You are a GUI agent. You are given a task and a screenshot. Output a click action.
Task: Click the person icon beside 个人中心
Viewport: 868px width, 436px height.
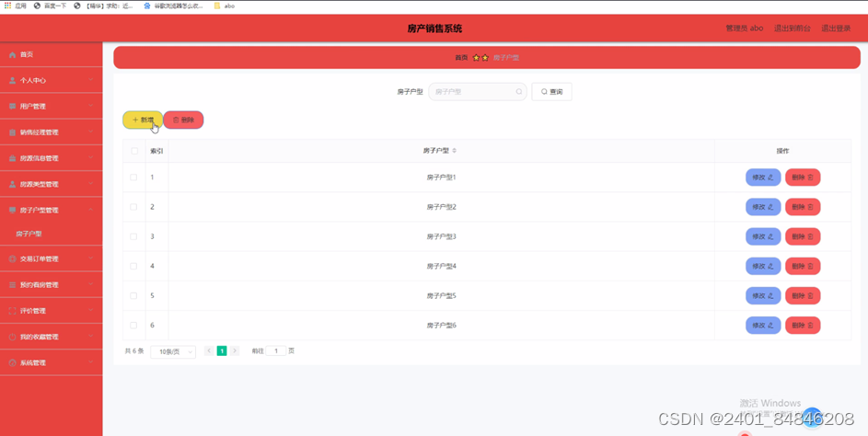(x=12, y=80)
